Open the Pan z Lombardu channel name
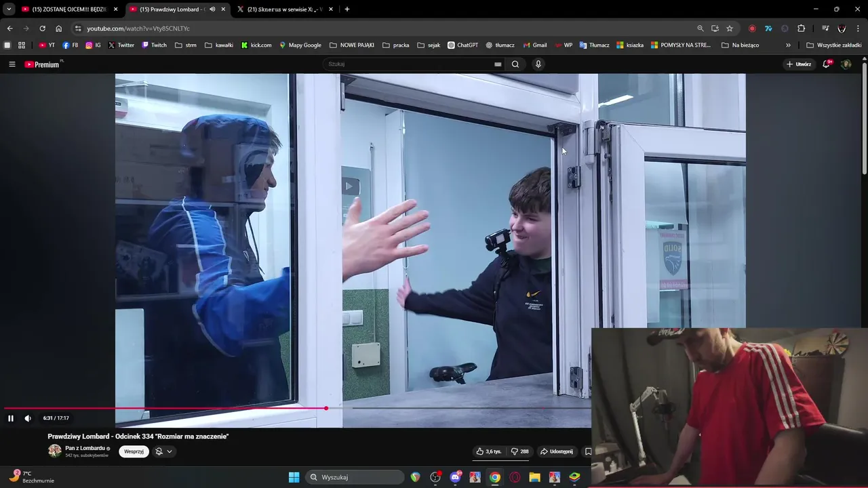868x488 pixels. [x=85, y=448]
